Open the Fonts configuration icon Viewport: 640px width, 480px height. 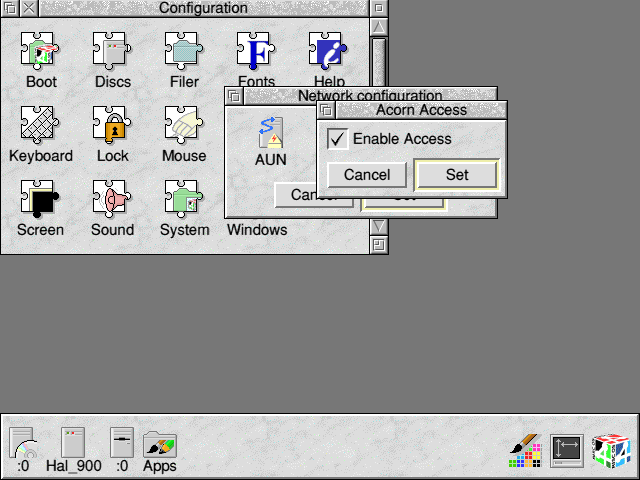256,51
